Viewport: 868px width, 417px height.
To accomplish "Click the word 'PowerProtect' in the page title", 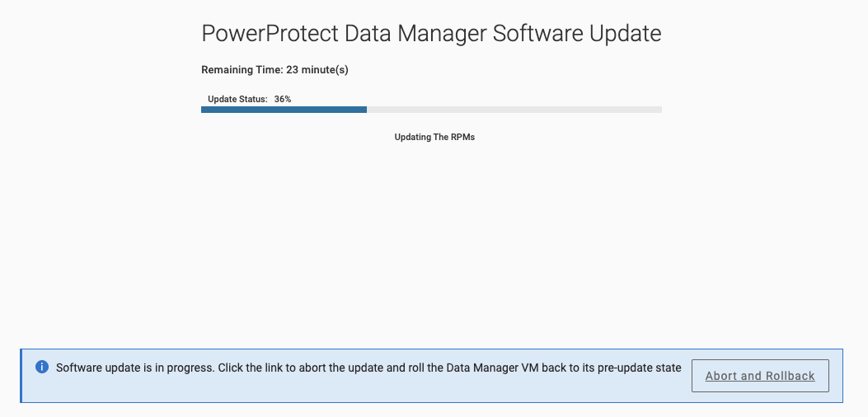I will pos(270,34).
